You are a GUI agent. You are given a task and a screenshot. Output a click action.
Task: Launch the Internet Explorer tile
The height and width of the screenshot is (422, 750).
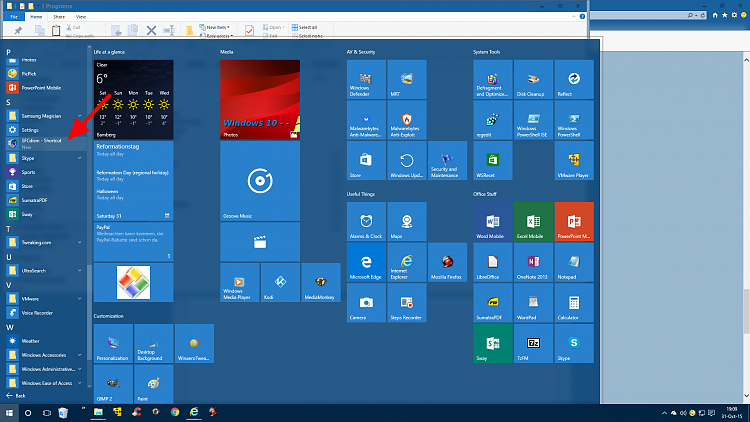407,262
